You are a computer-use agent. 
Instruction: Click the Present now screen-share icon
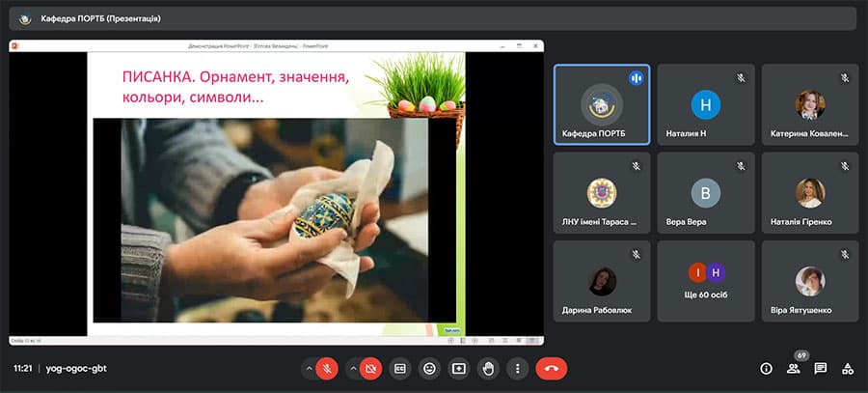[x=458, y=369]
